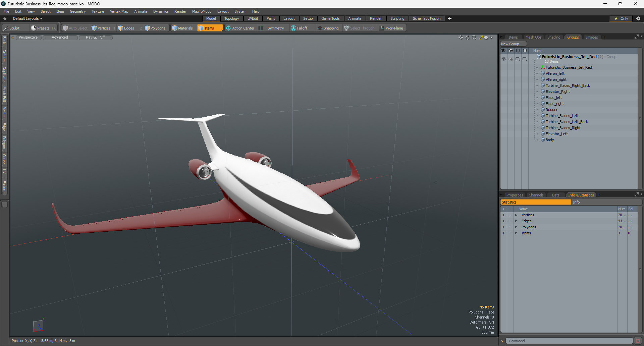The height and width of the screenshot is (346, 644).
Task: Open the Advanced shading style dropdown
Action: [60, 38]
